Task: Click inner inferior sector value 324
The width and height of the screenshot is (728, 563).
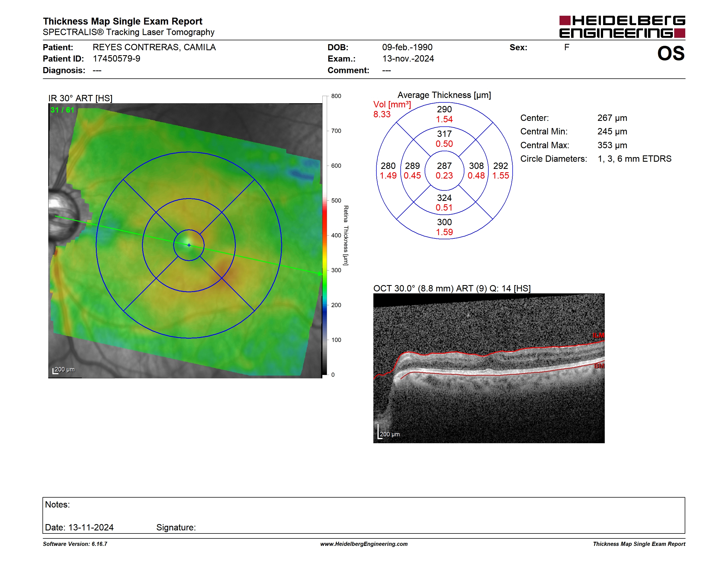Action: (x=444, y=198)
